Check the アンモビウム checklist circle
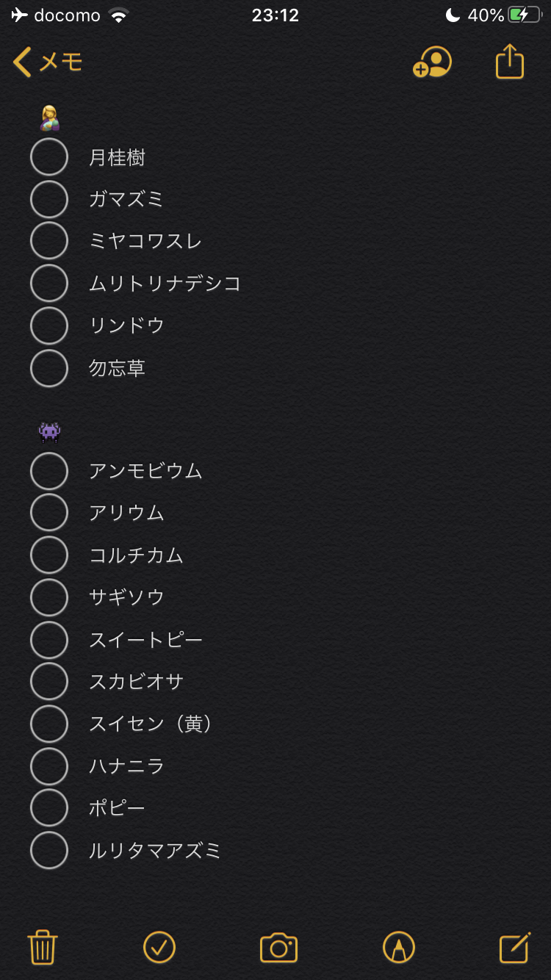Screen dimensions: 551x980 (x=49, y=471)
